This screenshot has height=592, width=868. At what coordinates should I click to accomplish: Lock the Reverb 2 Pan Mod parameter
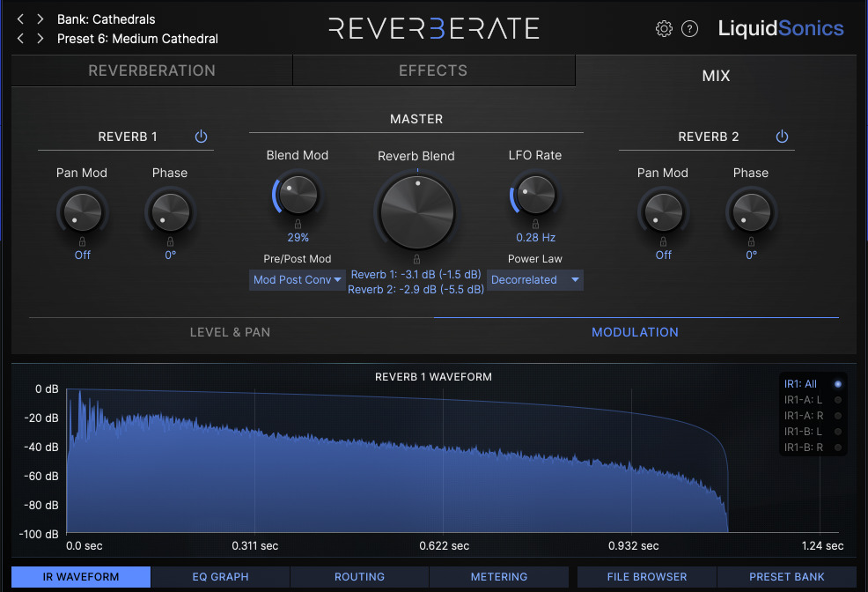[x=663, y=241]
